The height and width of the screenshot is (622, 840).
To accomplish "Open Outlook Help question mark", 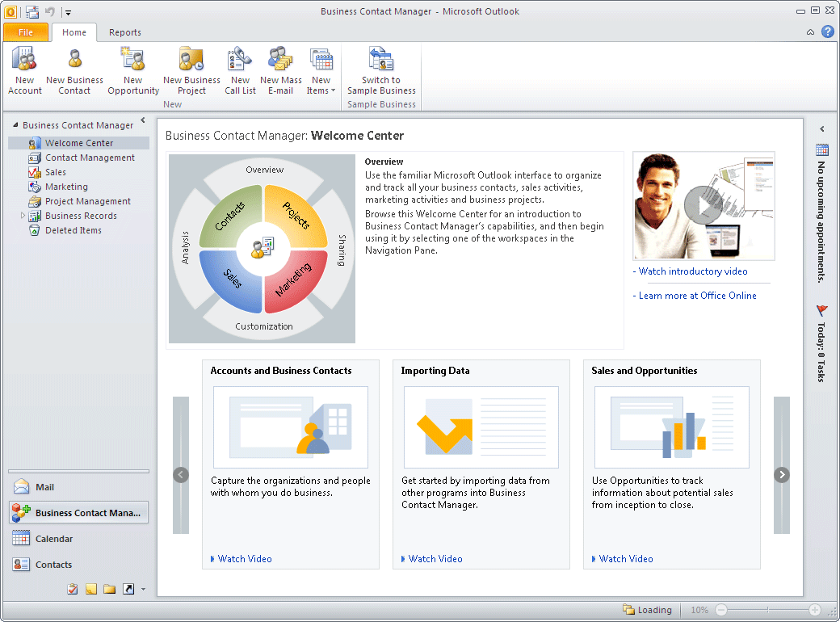I will [x=828, y=32].
